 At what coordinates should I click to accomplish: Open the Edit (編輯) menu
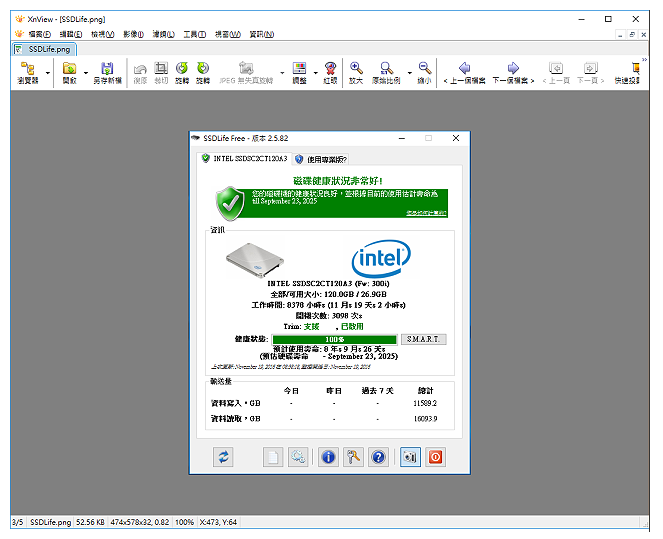[x=71, y=34]
